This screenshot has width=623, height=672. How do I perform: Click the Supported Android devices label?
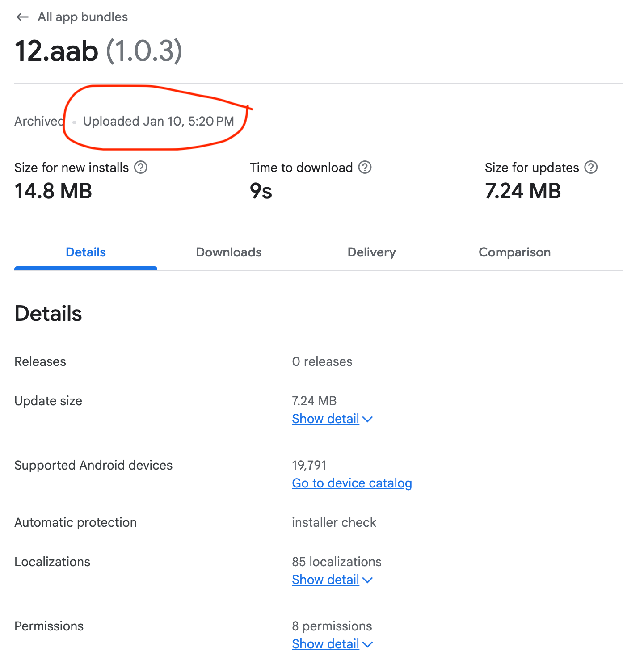(93, 466)
